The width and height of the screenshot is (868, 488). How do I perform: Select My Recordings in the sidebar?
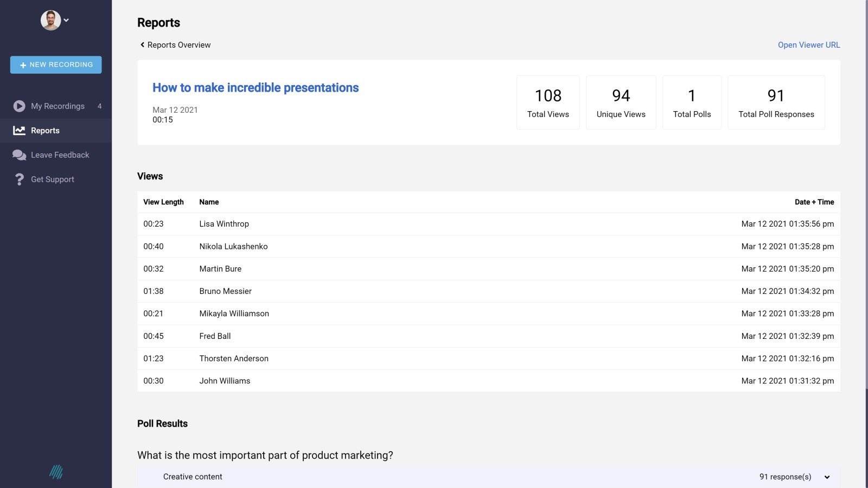tap(58, 106)
